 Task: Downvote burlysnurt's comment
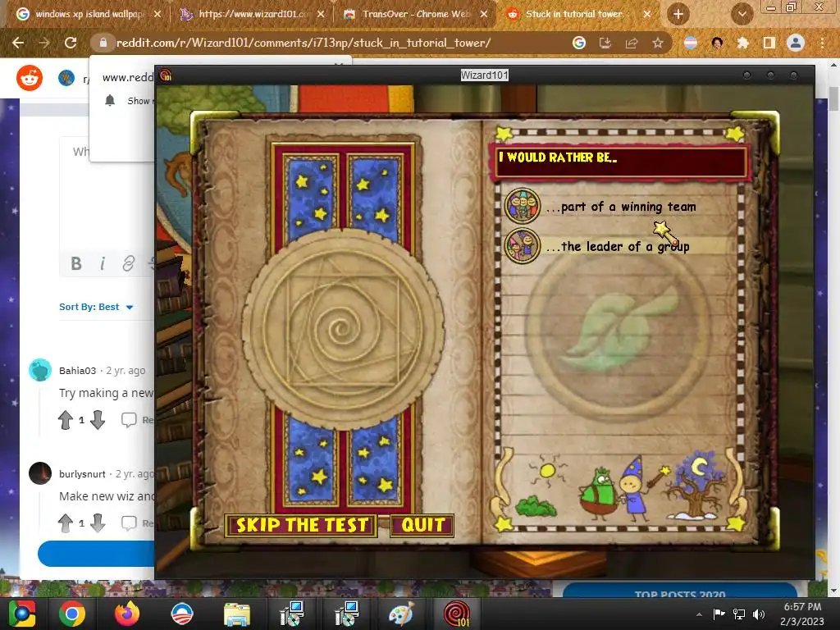pos(98,523)
